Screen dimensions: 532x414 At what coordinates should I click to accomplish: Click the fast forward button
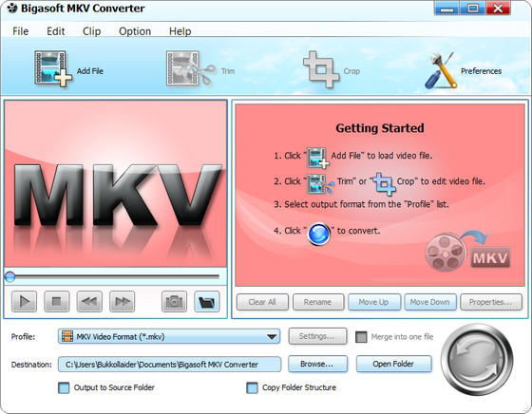[x=123, y=301]
